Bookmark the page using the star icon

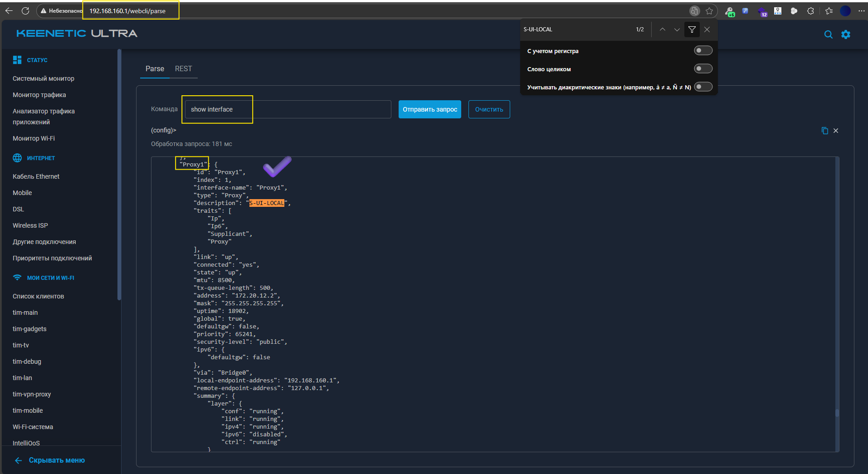click(709, 11)
